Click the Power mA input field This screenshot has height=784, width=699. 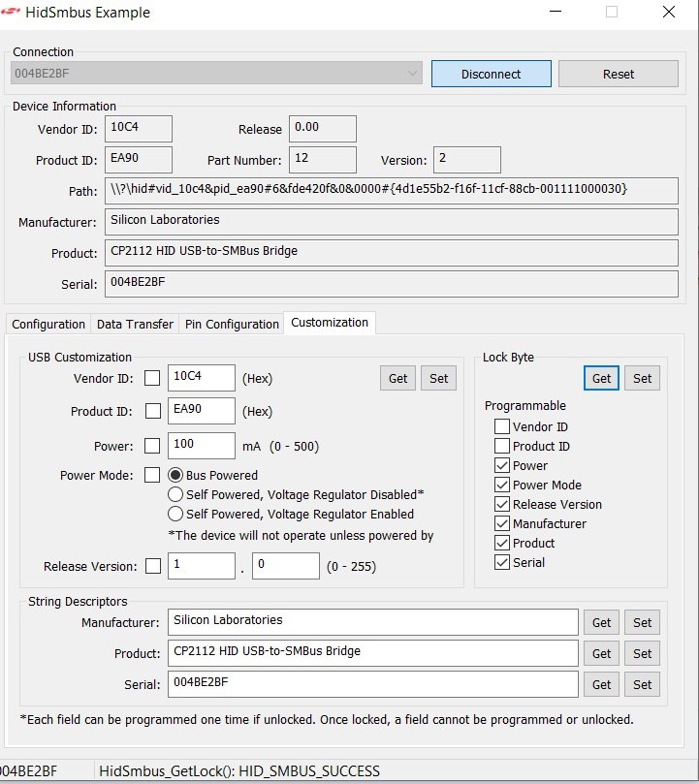pos(201,446)
